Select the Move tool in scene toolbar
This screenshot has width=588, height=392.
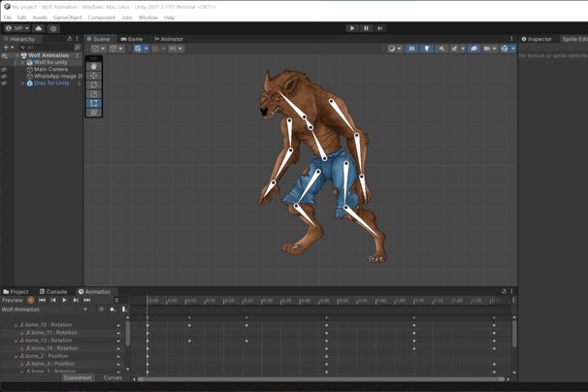click(94, 76)
